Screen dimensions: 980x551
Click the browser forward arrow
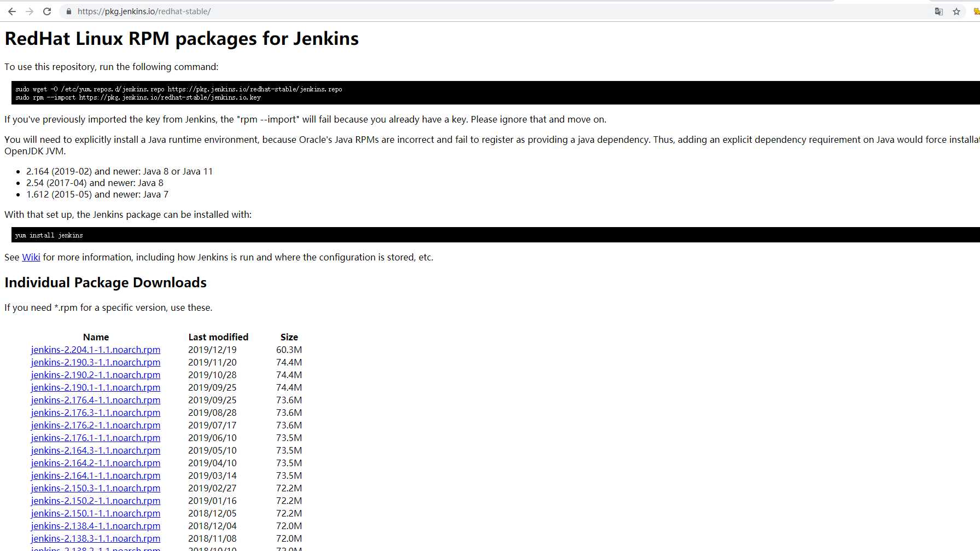coord(30,11)
